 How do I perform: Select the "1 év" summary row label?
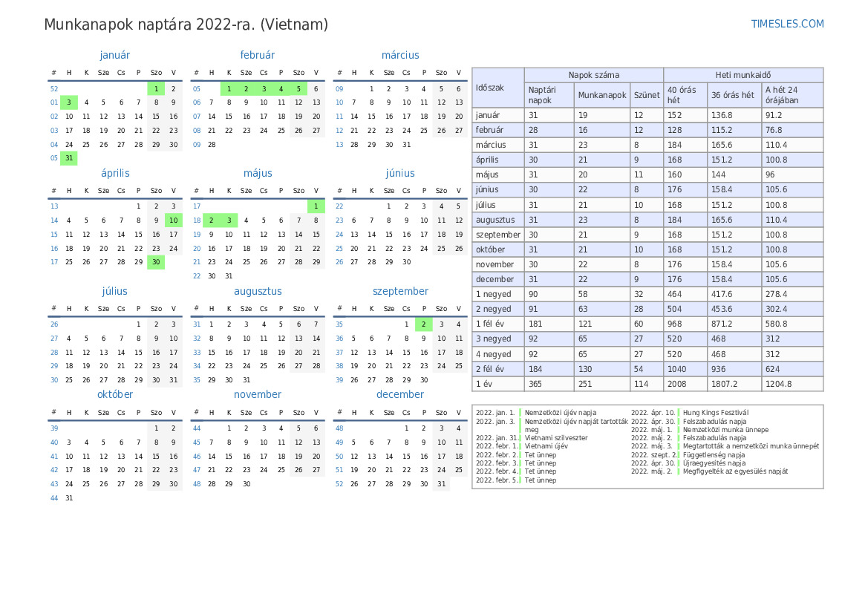(485, 384)
